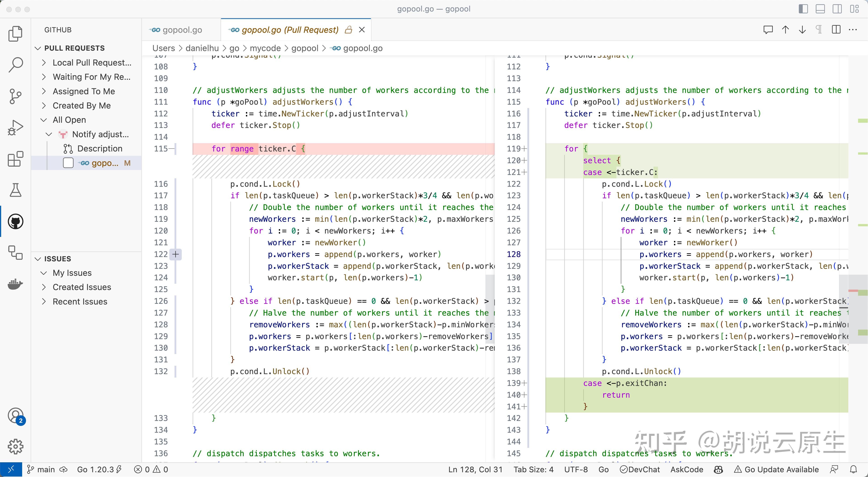The image size is (868, 477).
Task: Open the Docker view icon
Action: 16,284
